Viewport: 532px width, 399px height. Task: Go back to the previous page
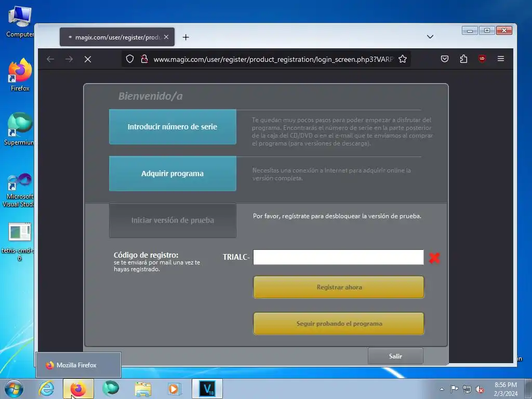click(x=50, y=59)
